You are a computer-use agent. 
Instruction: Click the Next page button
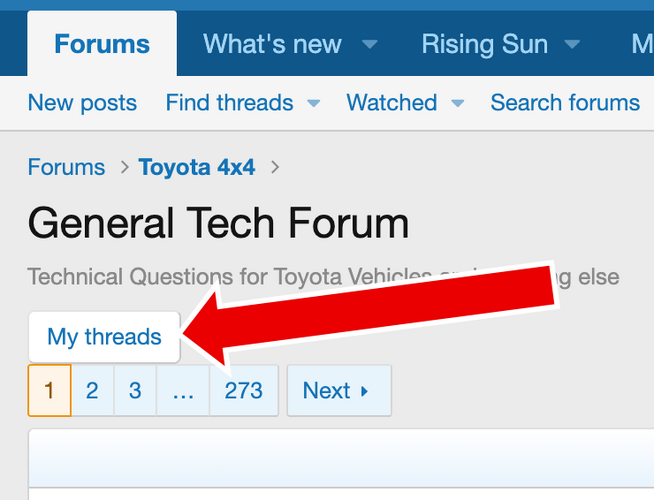tap(338, 390)
